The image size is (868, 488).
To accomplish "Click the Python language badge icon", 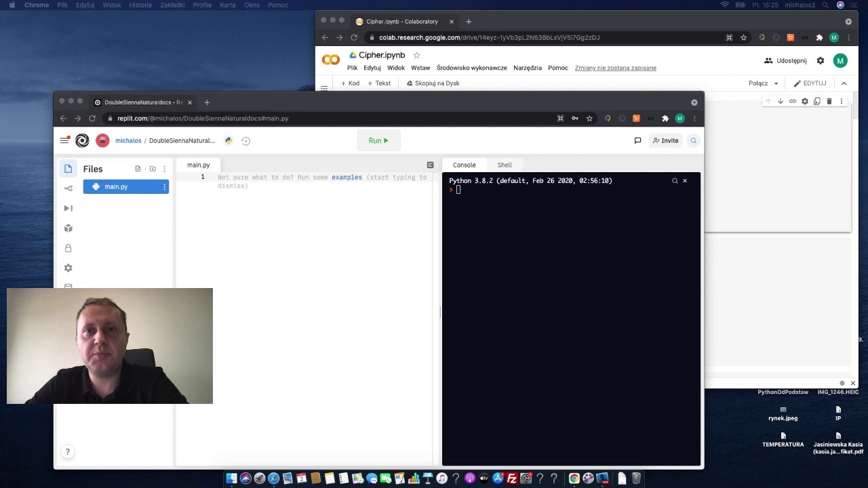I will pos(229,140).
